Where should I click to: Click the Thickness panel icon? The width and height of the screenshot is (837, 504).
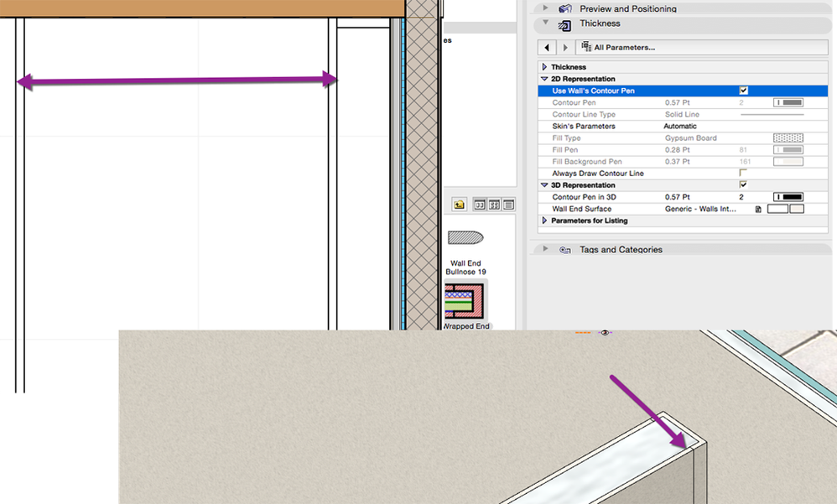(x=564, y=23)
